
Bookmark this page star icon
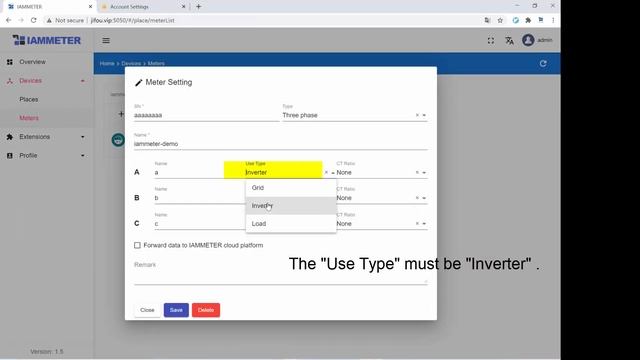tap(500, 20)
